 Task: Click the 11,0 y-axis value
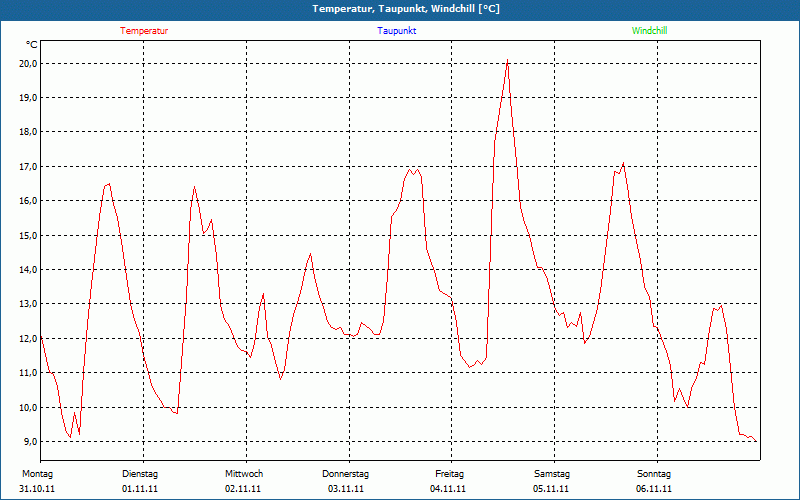click(28, 373)
